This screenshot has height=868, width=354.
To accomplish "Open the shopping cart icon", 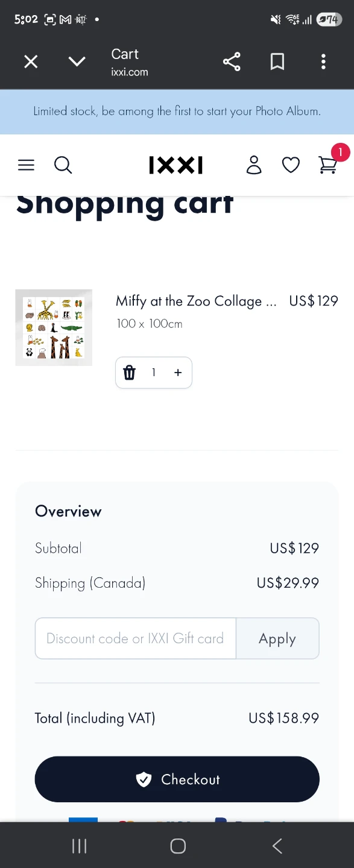I will point(327,165).
